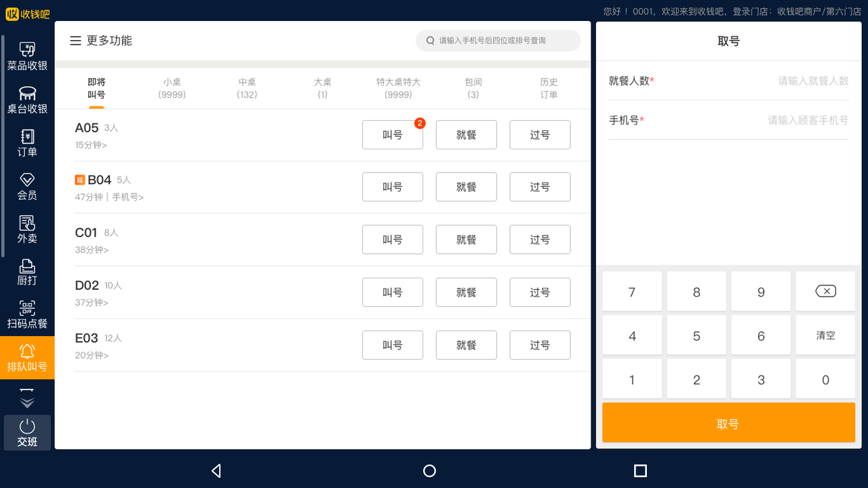The image size is (868, 488).
Task: Open the 历史订单 tab
Action: [x=549, y=88]
